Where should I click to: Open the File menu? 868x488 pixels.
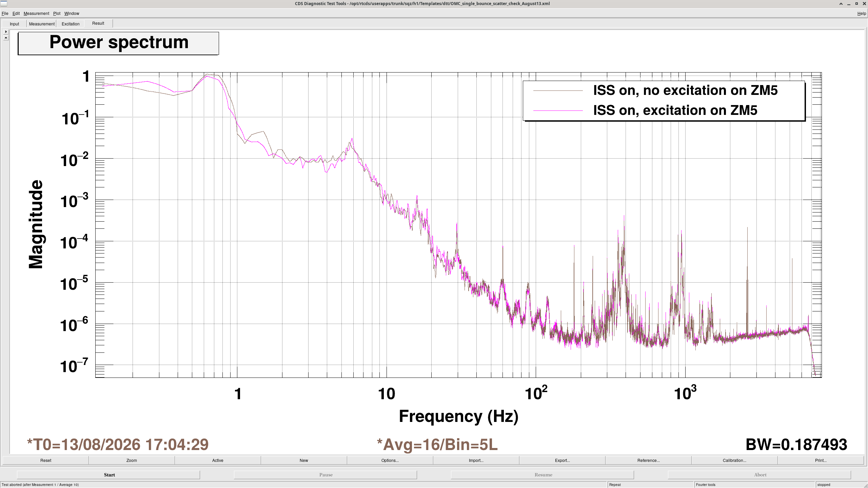[x=5, y=14]
